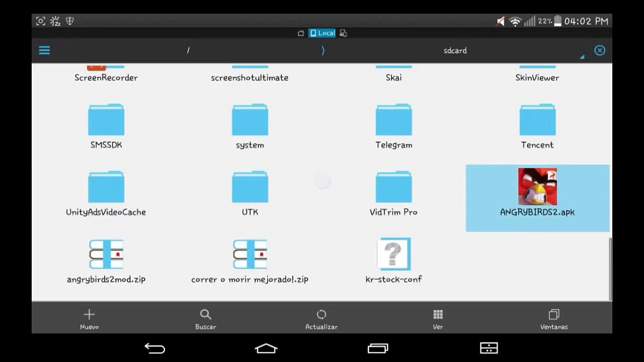Open the Telegram folder

(394, 120)
